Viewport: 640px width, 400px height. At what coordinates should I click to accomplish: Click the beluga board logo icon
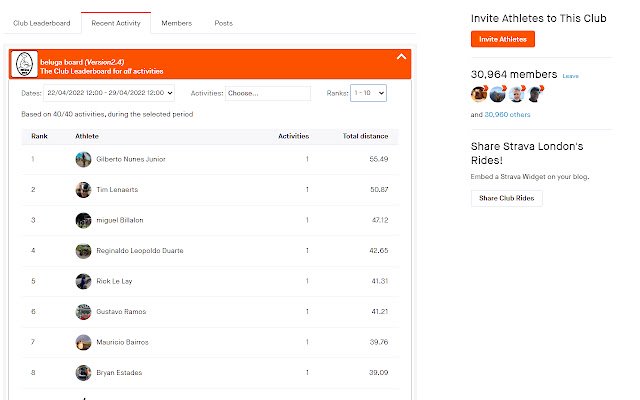click(22, 65)
